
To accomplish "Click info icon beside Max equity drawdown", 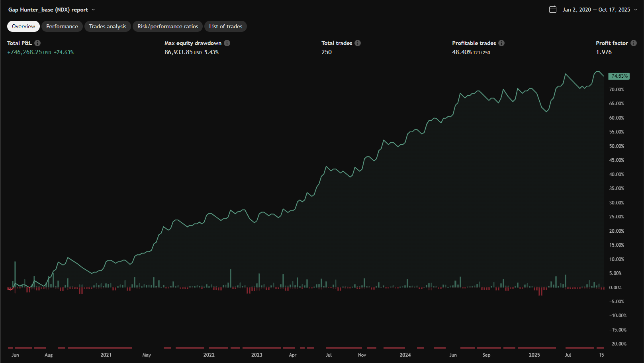I will coord(227,43).
